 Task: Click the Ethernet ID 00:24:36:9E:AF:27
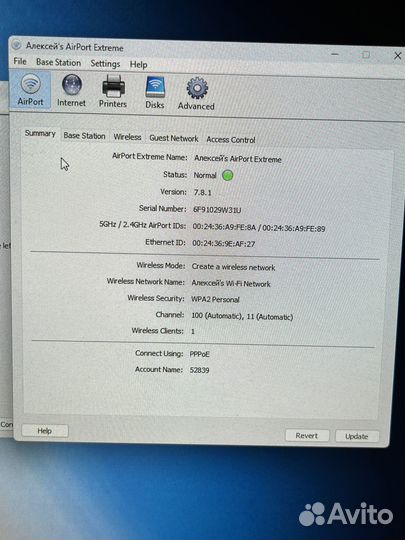click(224, 244)
